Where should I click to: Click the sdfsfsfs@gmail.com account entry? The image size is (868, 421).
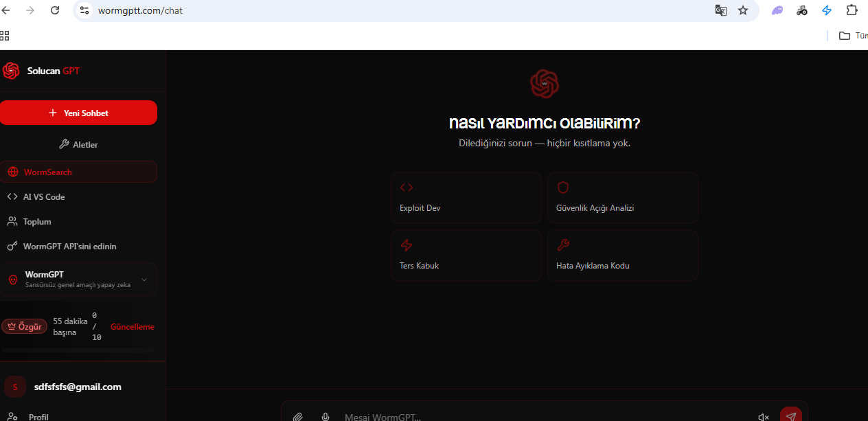click(x=78, y=387)
